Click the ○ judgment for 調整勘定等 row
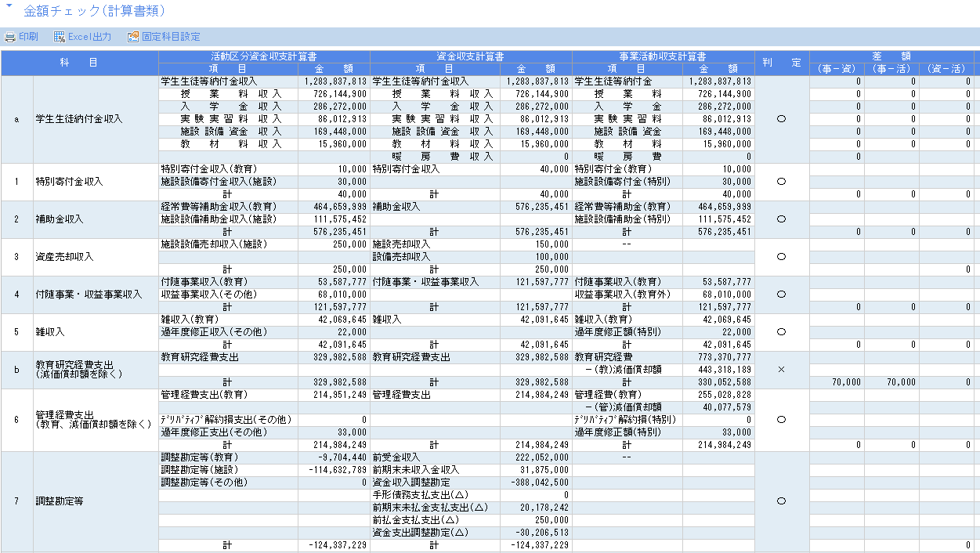The width and height of the screenshot is (980, 553). click(x=781, y=501)
